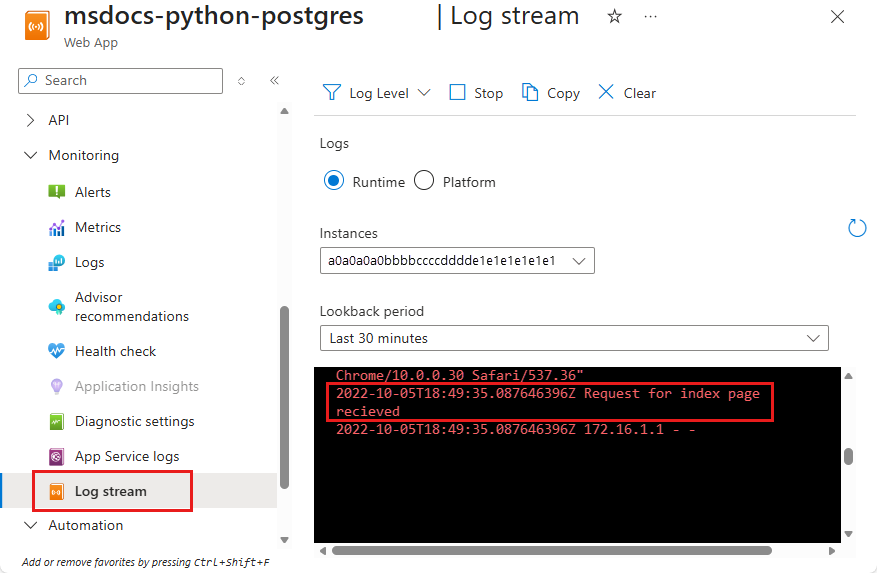This screenshot has width=877, height=573.
Task: Click the horizontal scrollbar of log console
Action: tap(551, 550)
